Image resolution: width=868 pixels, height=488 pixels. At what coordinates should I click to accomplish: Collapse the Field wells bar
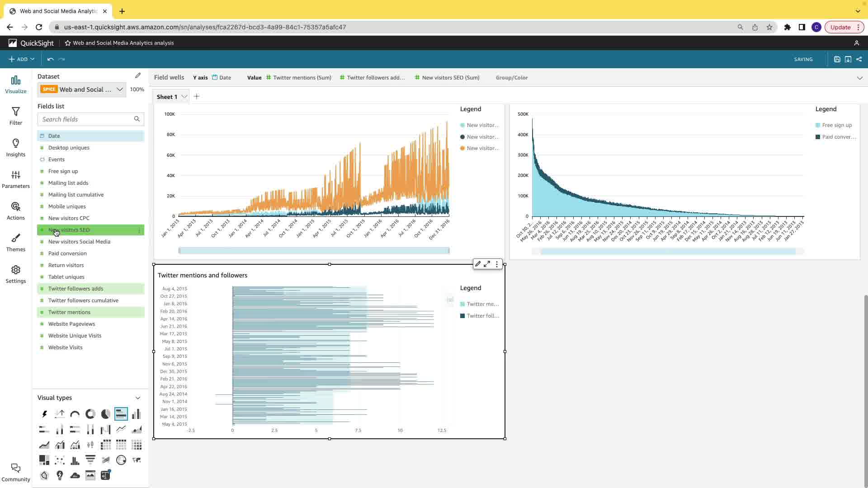[x=859, y=78]
